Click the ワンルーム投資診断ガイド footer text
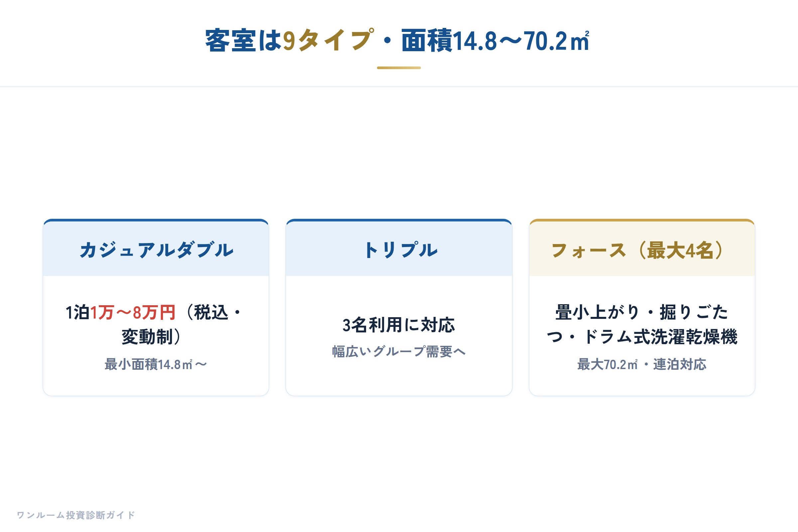Image resolution: width=798 pixels, height=532 pixels. click(76, 515)
